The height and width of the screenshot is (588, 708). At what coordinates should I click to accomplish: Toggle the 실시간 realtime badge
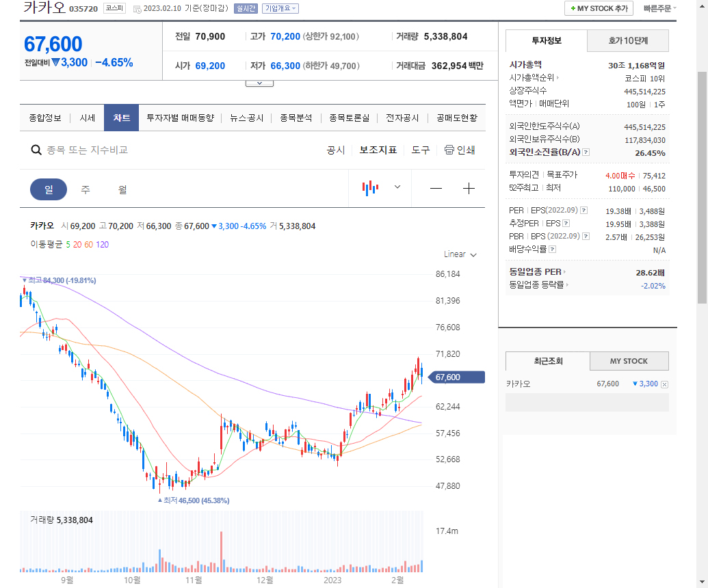(x=246, y=9)
